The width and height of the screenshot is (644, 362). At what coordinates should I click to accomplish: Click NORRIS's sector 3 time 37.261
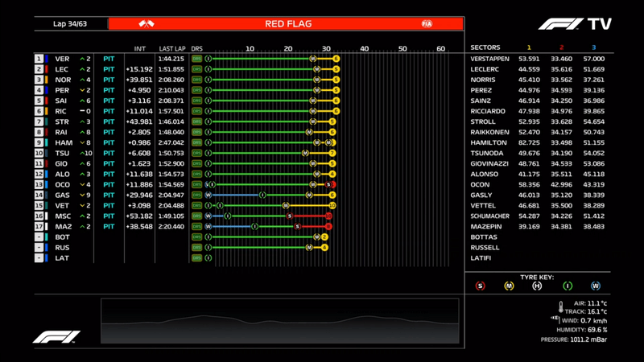coord(593,80)
